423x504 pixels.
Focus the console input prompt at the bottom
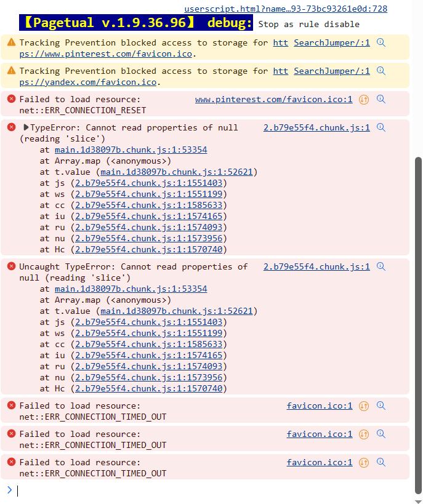[x=209, y=490]
